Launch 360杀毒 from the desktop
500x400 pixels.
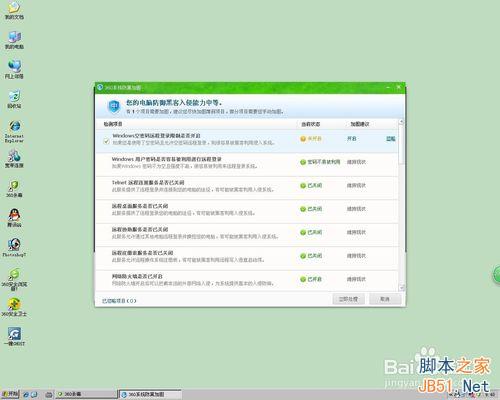click(x=14, y=189)
